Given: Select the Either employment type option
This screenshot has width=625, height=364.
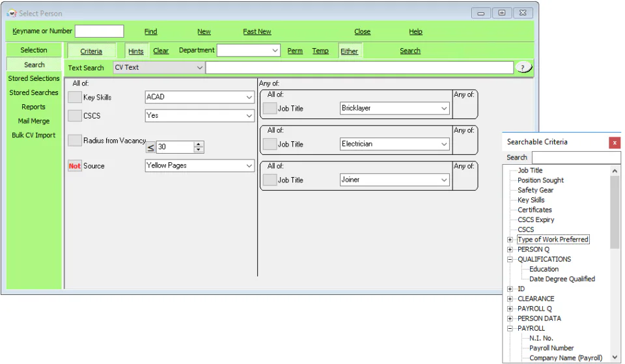Looking at the screenshot, I should click(349, 51).
